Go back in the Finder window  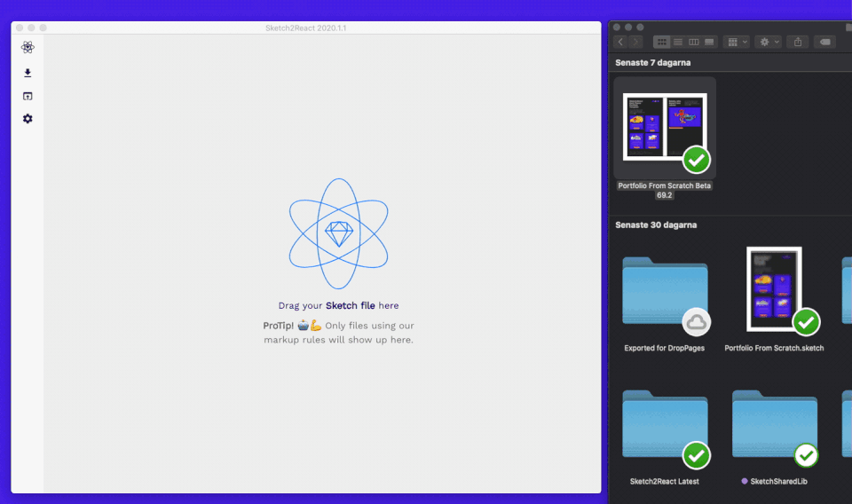coord(620,42)
